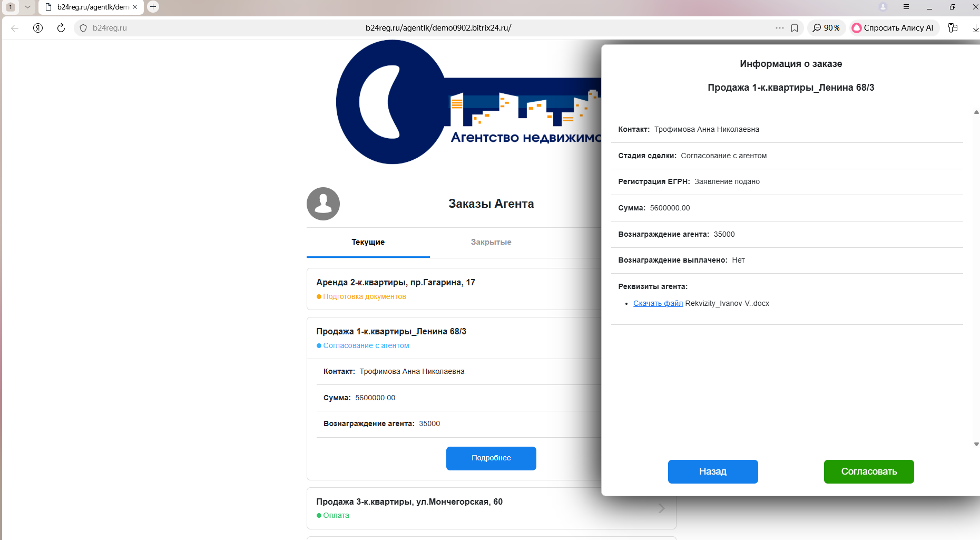Open the 90% page zoom control
The width and height of the screenshot is (980, 540).
coord(826,28)
